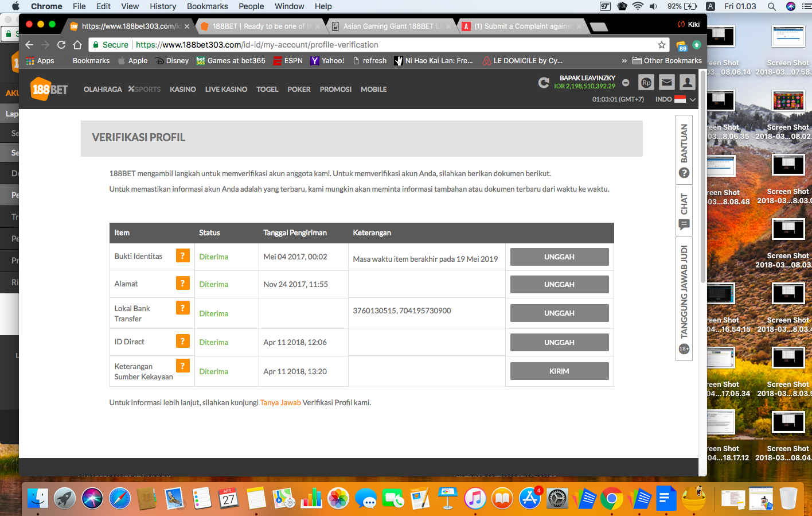Click Chrome's reload button
The width and height of the screenshot is (812, 516).
61,45
